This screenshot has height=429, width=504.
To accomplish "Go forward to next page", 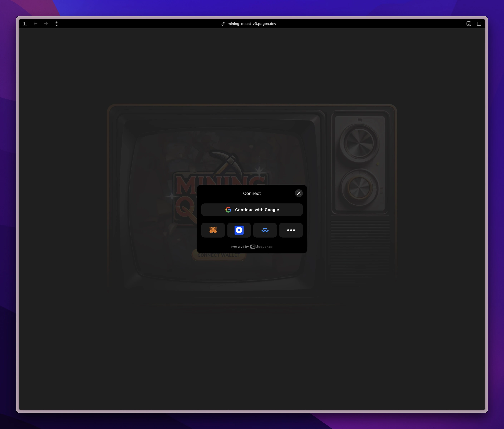I will 46,24.
